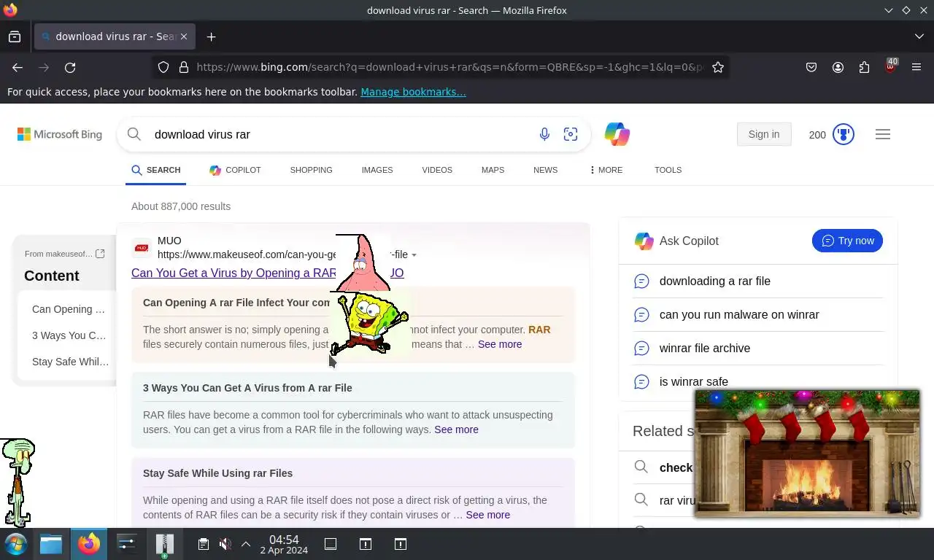Click the Try now Copilot button
Image resolution: width=934 pixels, height=560 pixels.
click(x=847, y=241)
